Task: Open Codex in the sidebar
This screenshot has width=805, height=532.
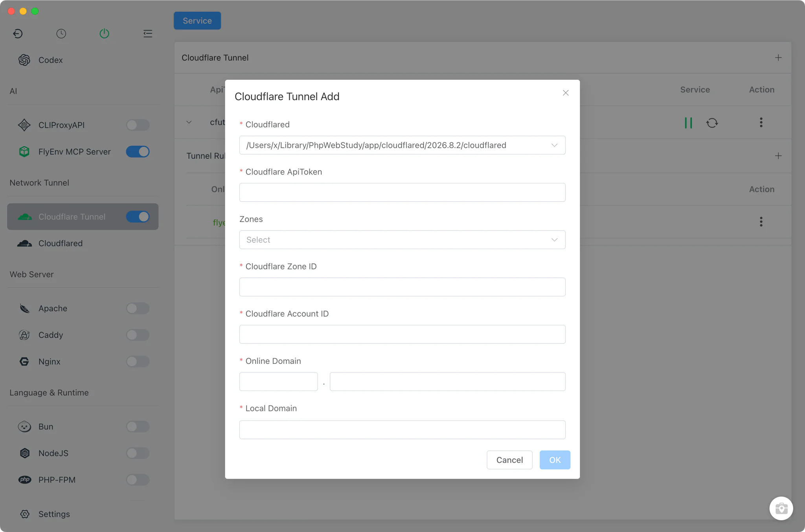Action: [x=50, y=60]
